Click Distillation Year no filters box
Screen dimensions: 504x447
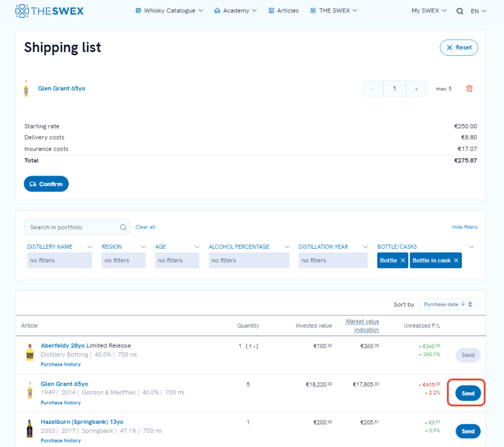click(333, 261)
